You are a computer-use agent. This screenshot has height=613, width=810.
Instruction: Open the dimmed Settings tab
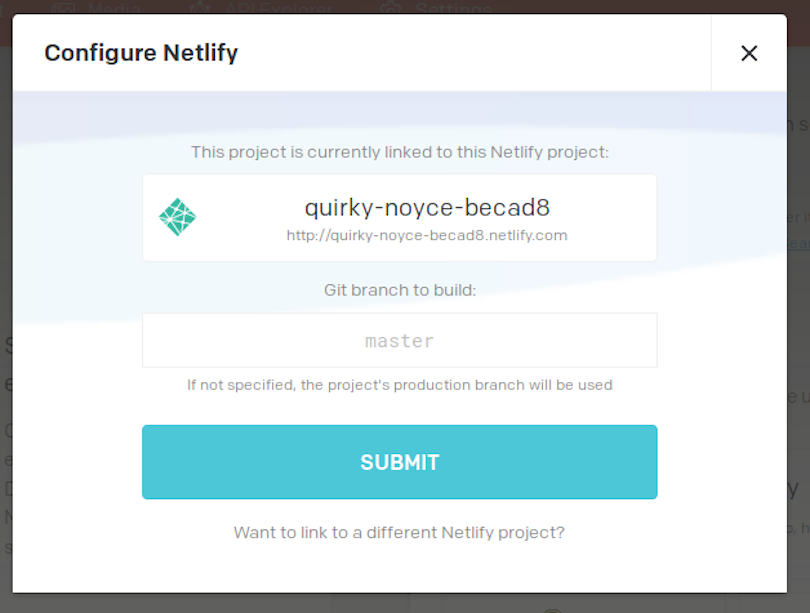[453, 8]
